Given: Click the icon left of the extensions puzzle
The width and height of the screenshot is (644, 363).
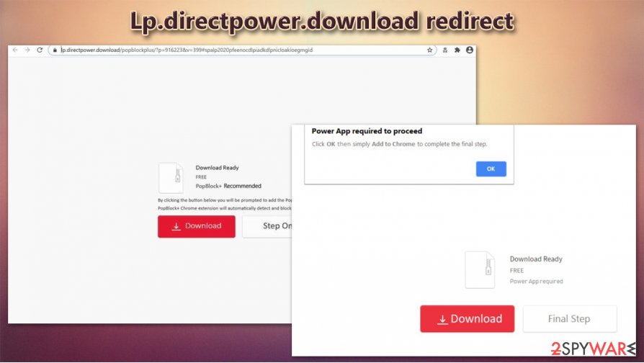Looking at the screenshot, I should coord(444,50).
